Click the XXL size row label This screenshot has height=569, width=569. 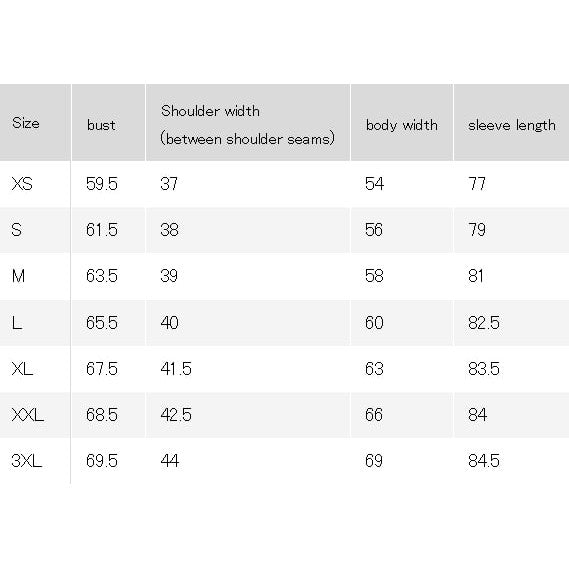(x=28, y=414)
